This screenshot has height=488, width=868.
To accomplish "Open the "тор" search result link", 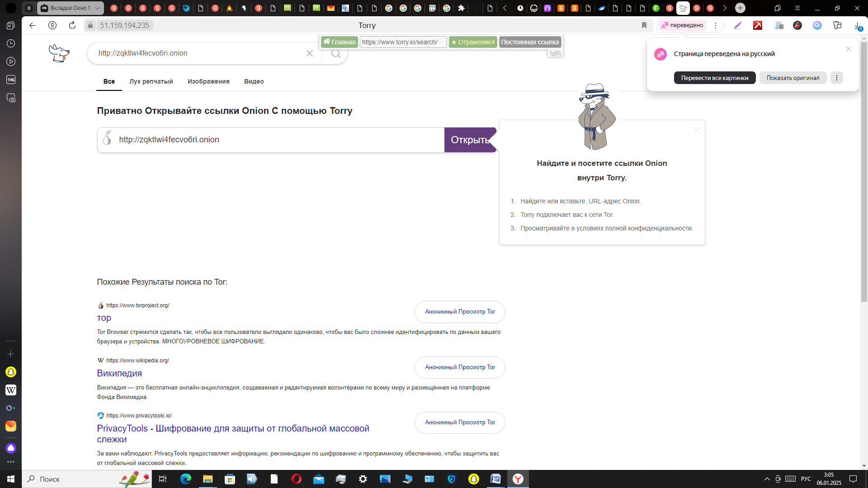I will tap(104, 318).
